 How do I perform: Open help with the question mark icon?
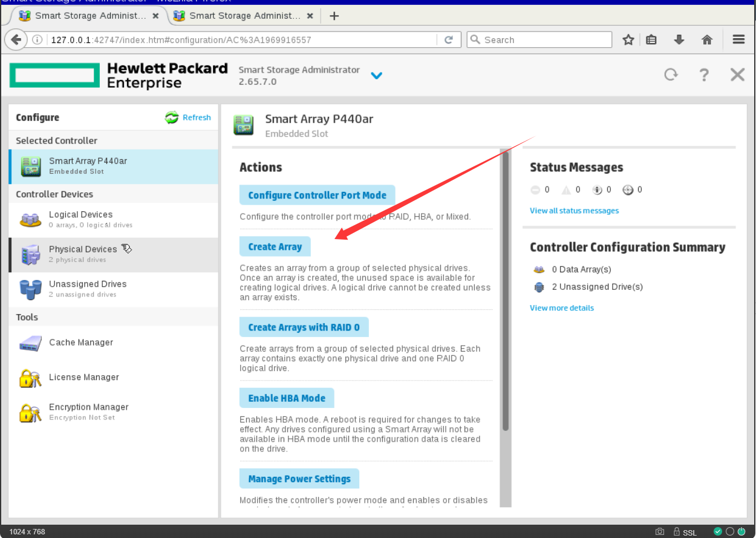tap(704, 74)
